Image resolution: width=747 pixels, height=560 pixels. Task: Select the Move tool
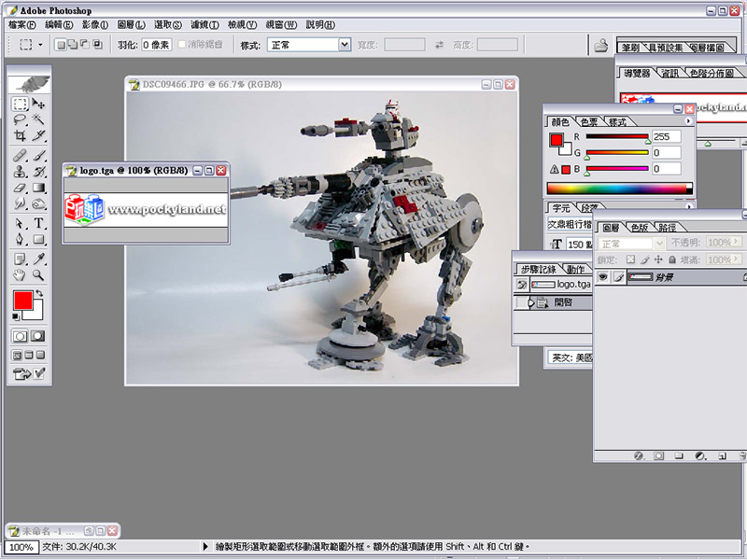pos(39,105)
